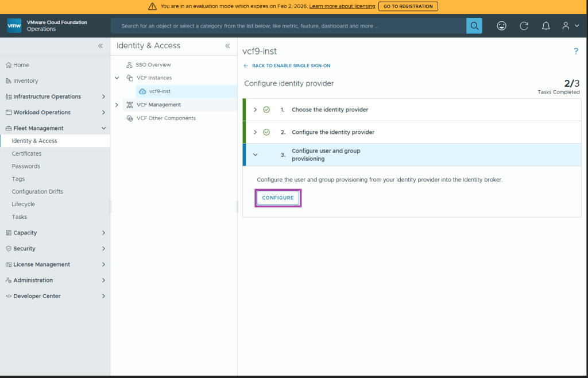Viewport: 588px width, 378px height.
Task: Click the help question mark icon
Action: 576,52
